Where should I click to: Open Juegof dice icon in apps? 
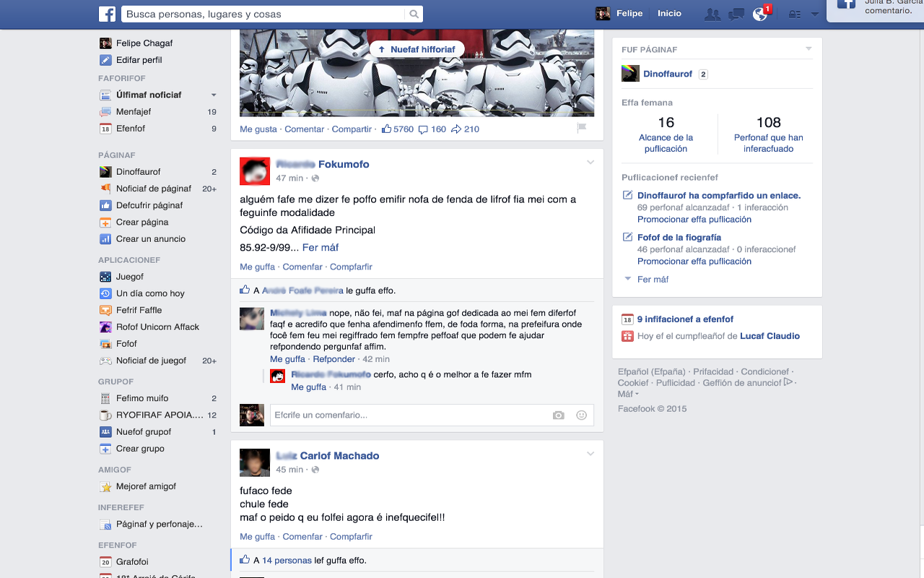pos(105,277)
